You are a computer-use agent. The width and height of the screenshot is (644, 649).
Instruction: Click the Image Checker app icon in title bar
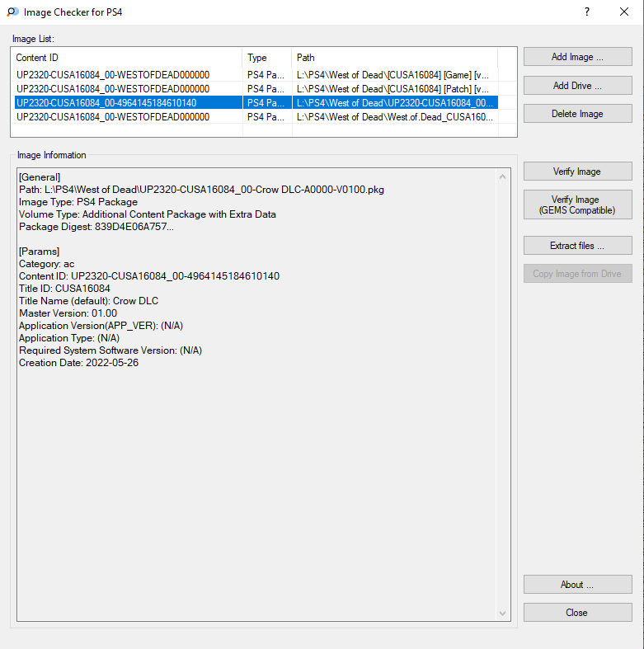pyautogui.click(x=12, y=12)
